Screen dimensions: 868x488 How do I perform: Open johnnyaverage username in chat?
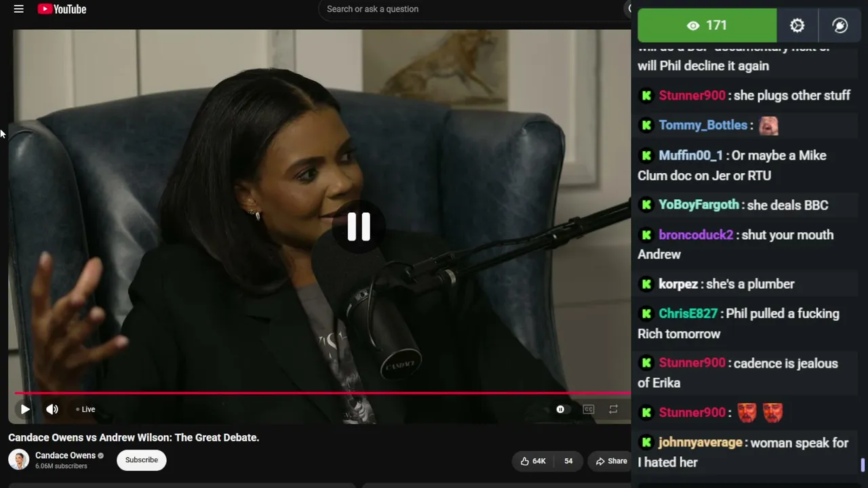(x=701, y=443)
